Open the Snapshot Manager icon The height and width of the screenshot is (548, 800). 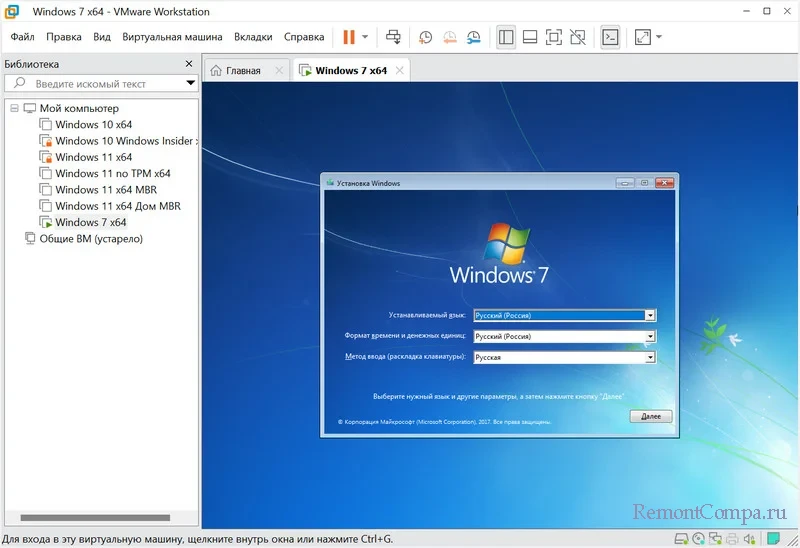pos(474,37)
